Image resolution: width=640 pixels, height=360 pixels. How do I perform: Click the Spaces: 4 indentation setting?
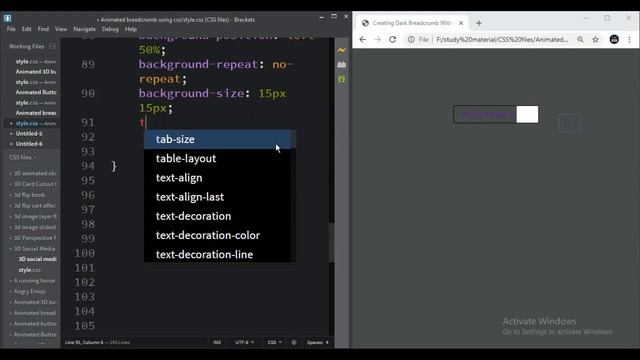pos(318,342)
